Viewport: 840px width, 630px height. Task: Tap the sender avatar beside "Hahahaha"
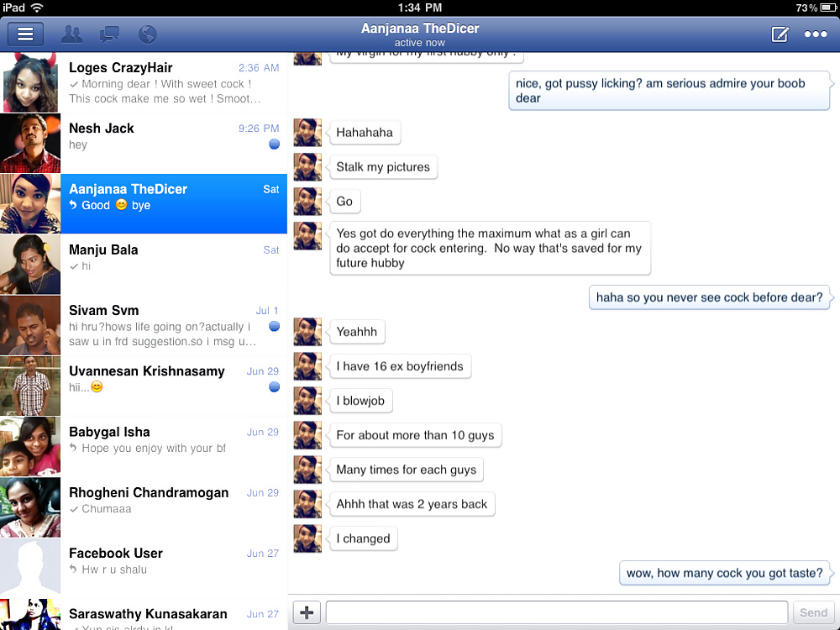click(307, 133)
